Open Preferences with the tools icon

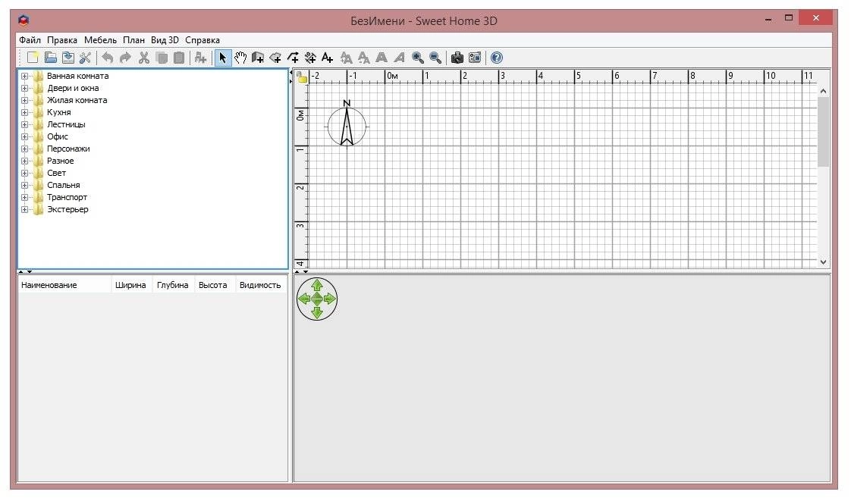tap(85, 58)
